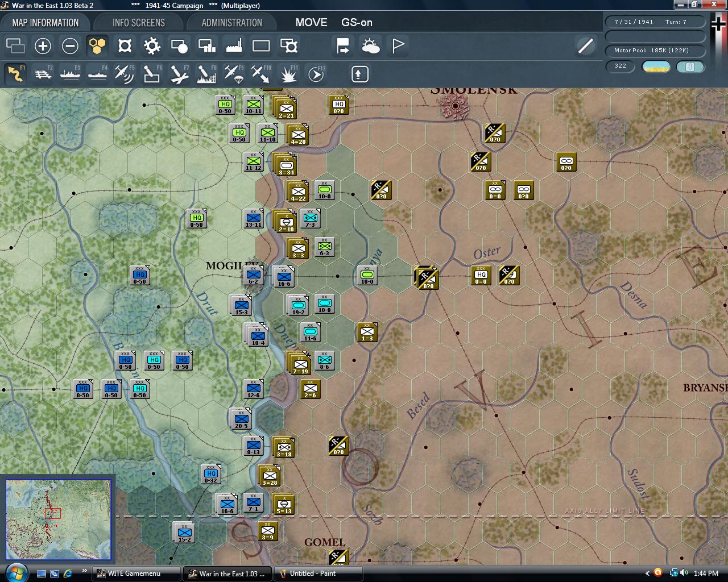This screenshot has width=728, height=582.
Task: Select the F5 air reconnaissance mission icon
Action: (x=125, y=74)
